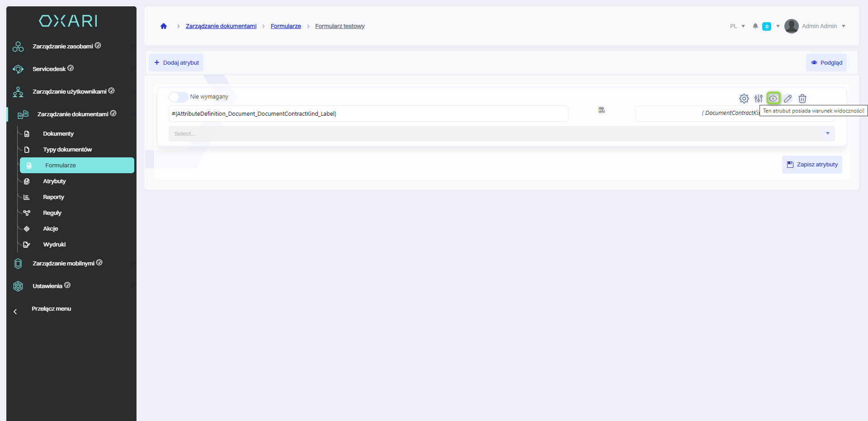Screen dimensions: 868x421
Task: Click the attribute label text field
Action: (368, 114)
